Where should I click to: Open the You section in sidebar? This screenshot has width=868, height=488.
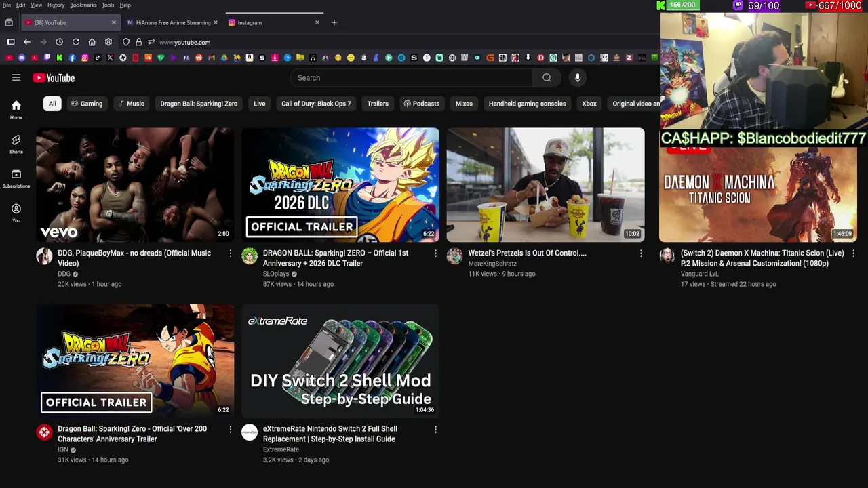tap(16, 213)
